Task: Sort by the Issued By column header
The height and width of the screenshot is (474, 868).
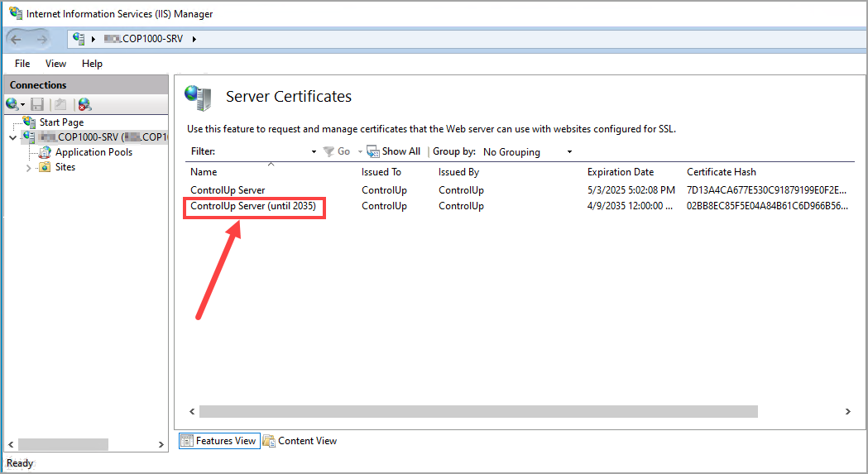Action: [x=458, y=172]
